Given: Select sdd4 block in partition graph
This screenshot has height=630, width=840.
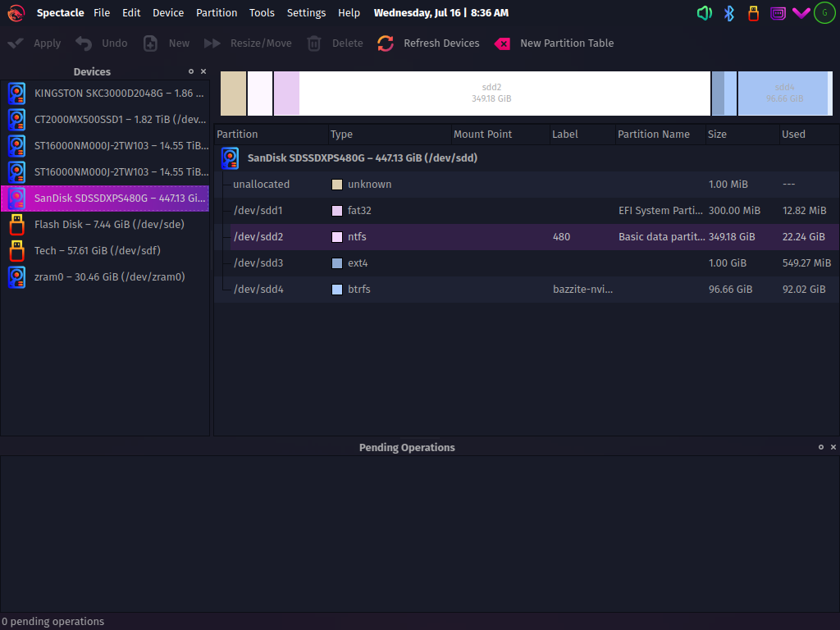Looking at the screenshot, I should [785, 94].
